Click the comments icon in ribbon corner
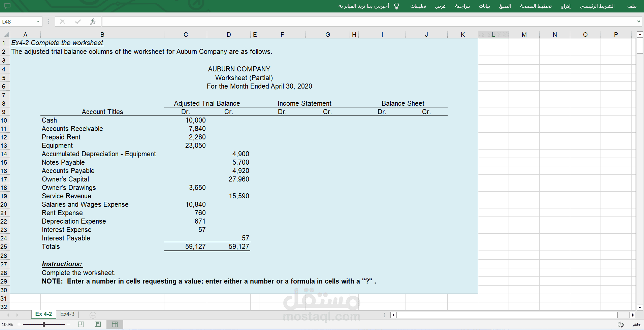This screenshot has width=644, height=330. (x=7, y=6)
